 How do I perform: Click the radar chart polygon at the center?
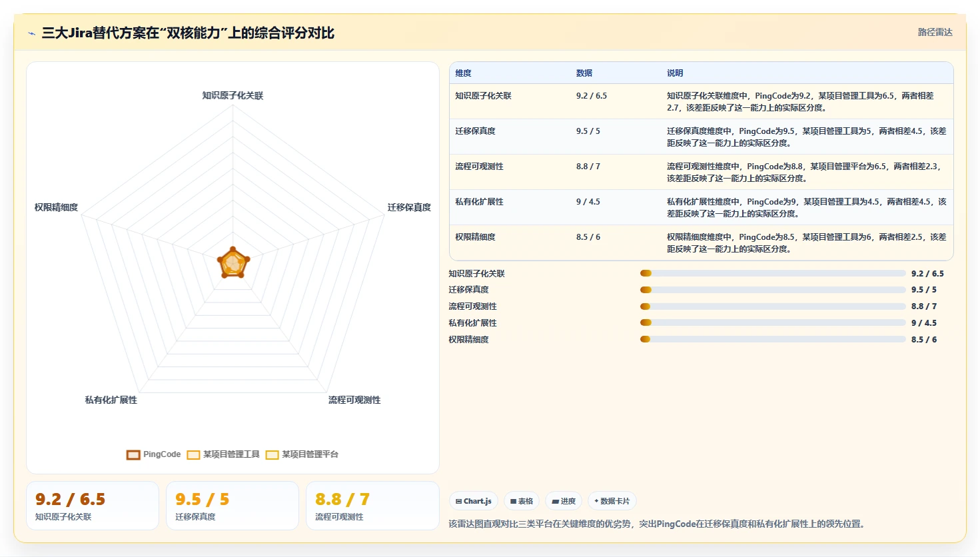click(x=233, y=263)
